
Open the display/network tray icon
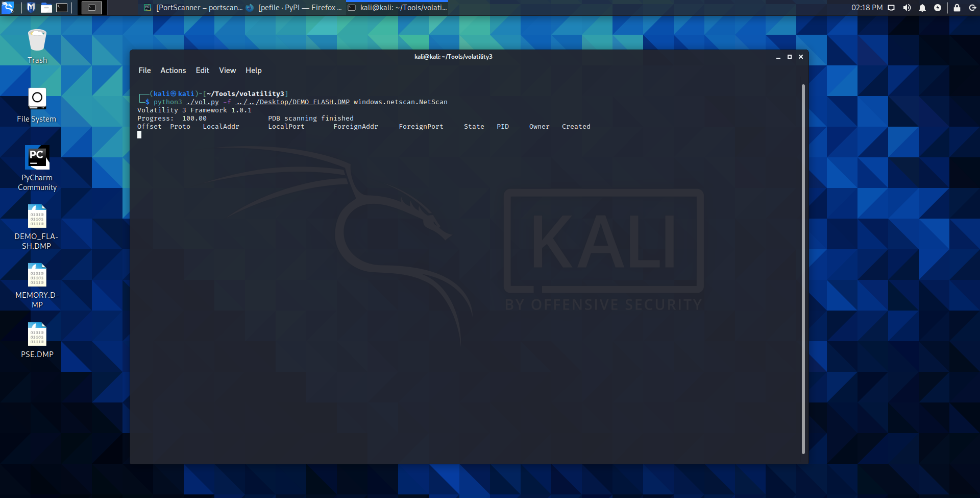pos(891,8)
